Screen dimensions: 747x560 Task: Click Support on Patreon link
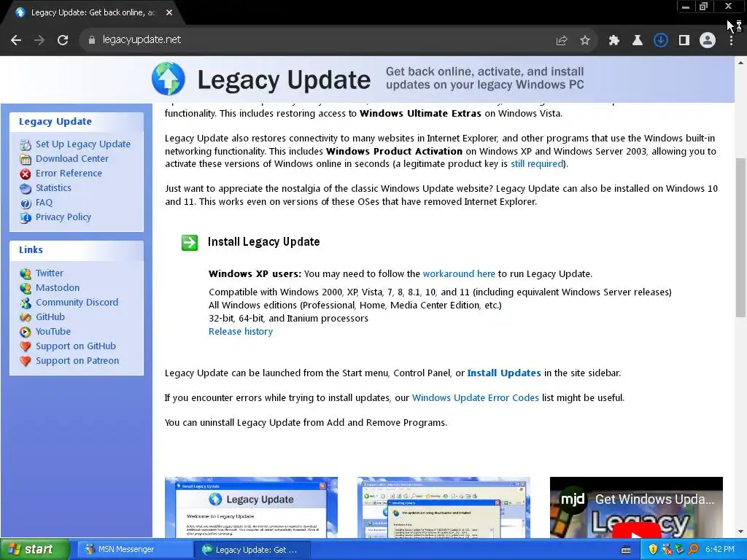click(77, 361)
